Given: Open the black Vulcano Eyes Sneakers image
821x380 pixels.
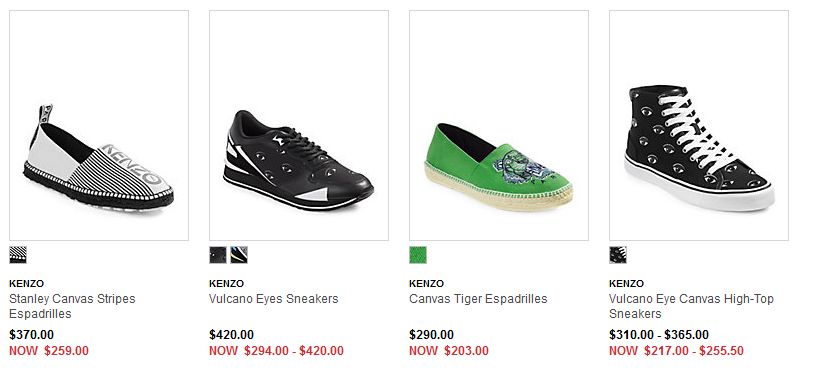Looking at the screenshot, I should pyautogui.click(x=299, y=126).
